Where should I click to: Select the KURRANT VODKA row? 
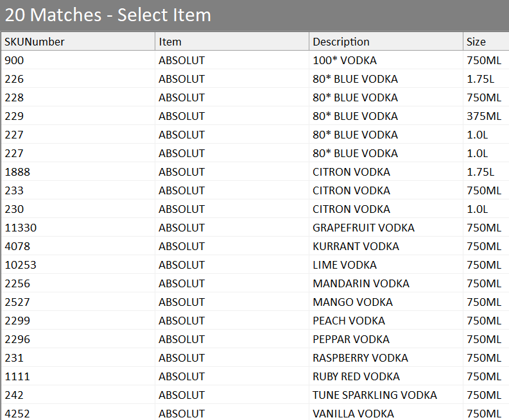pyautogui.click(x=356, y=246)
